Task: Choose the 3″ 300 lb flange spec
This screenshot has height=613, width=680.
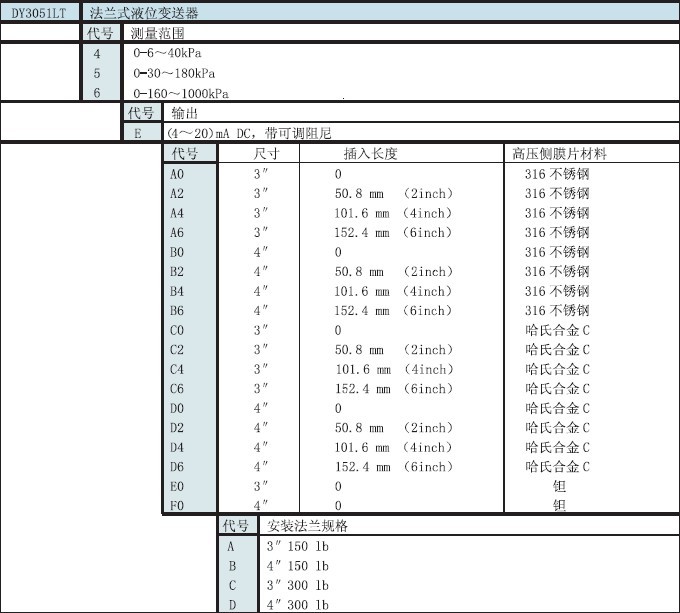Action: point(297,585)
